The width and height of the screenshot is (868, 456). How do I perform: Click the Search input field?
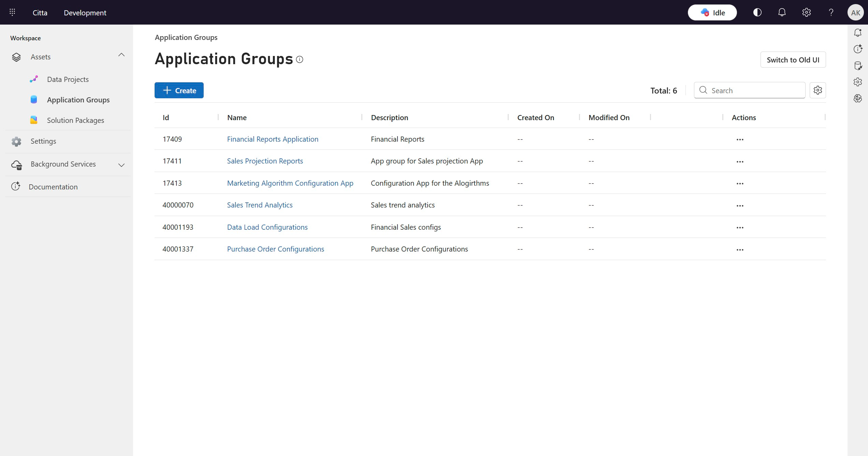[756, 90]
